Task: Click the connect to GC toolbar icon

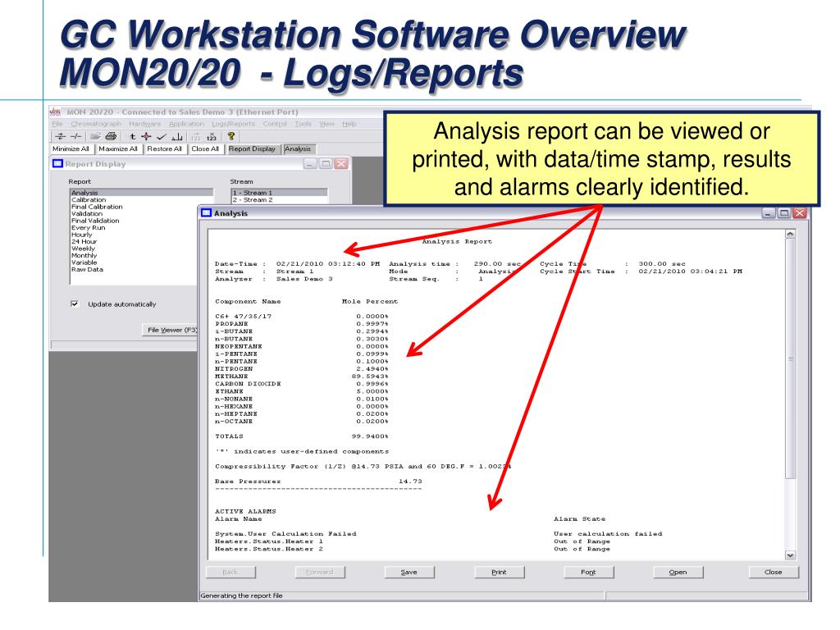Action: point(61,137)
